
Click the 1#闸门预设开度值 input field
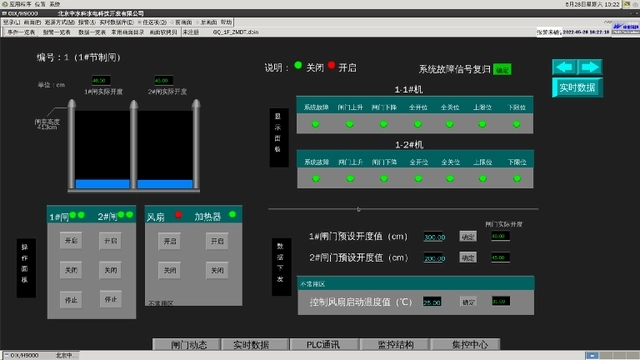point(434,237)
